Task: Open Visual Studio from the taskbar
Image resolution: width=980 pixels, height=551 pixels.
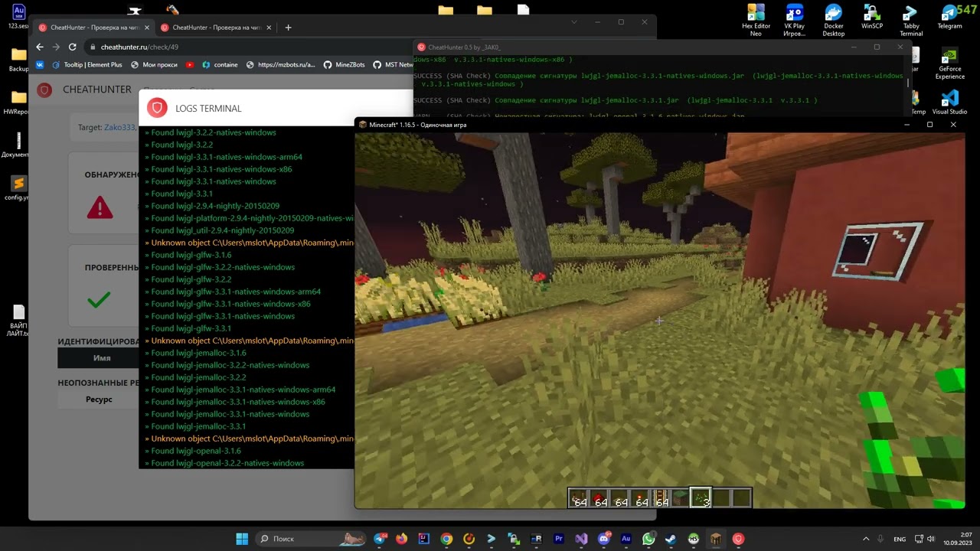Action: (581, 539)
